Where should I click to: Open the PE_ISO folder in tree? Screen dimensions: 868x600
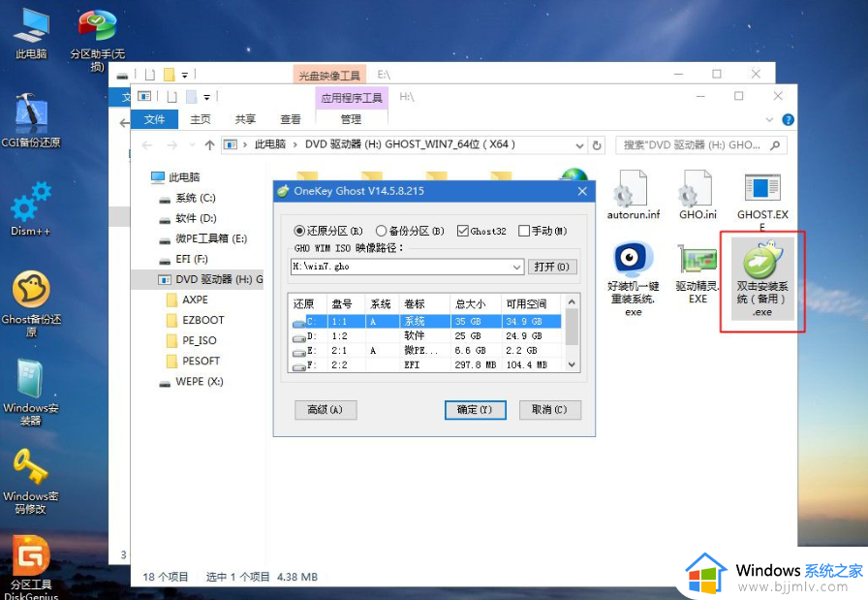(192, 341)
